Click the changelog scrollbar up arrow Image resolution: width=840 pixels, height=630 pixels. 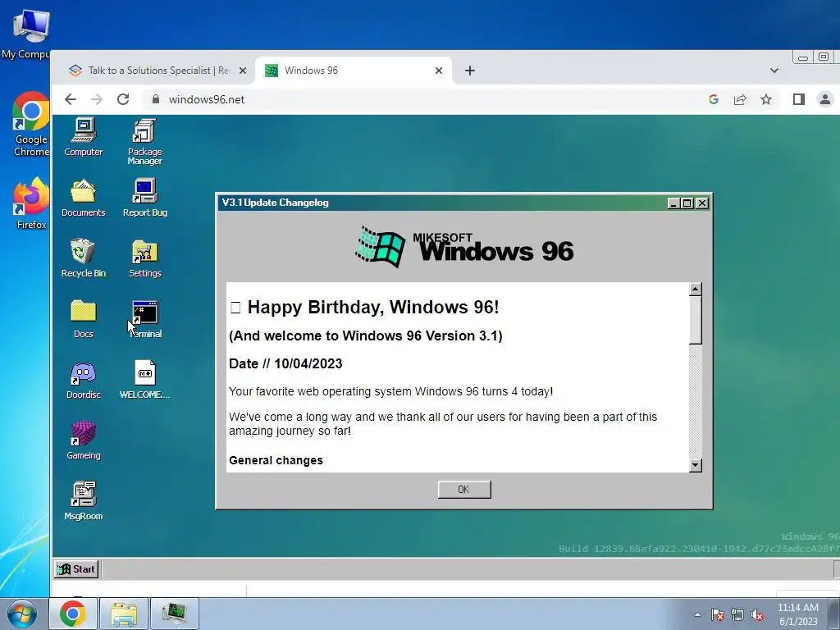click(x=695, y=290)
